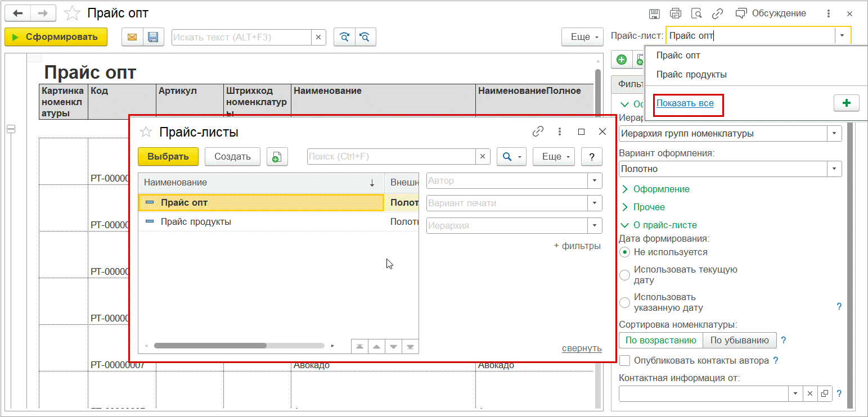Image resolution: width=868 pixels, height=417 pixels.
Task: Open the magnifier search options button
Action: point(511,157)
